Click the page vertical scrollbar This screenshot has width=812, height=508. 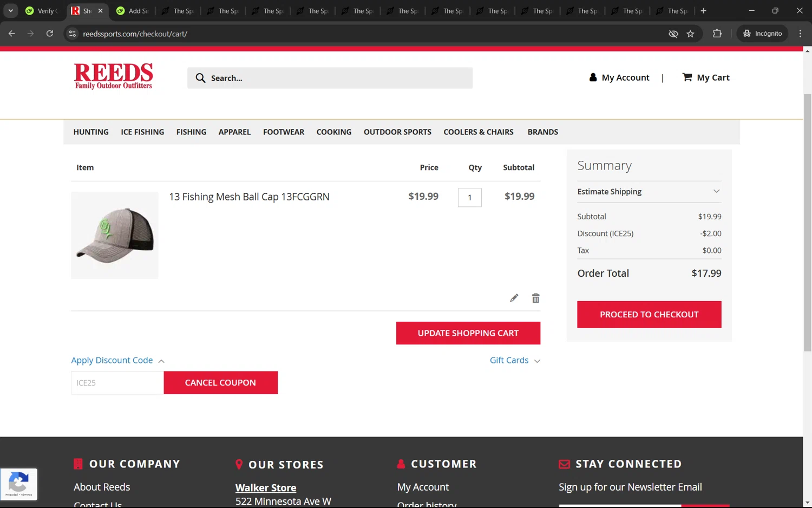pos(807,223)
